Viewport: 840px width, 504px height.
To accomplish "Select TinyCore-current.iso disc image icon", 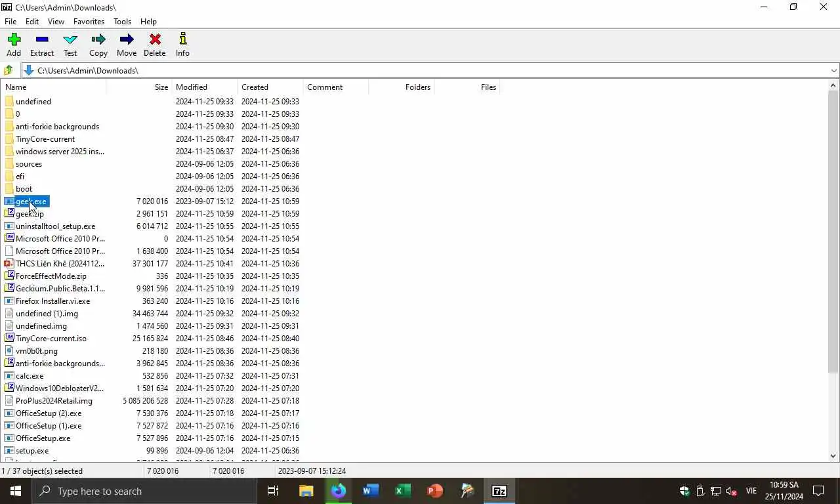I will [x=9, y=339].
